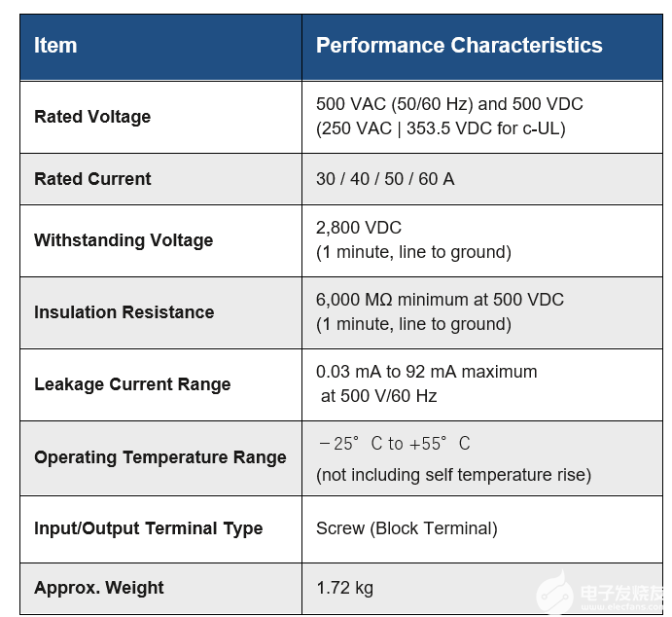Screen dimensions: 672x617
Task: Click the -25° C to +55° C value
Action: pyautogui.click(x=395, y=444)
